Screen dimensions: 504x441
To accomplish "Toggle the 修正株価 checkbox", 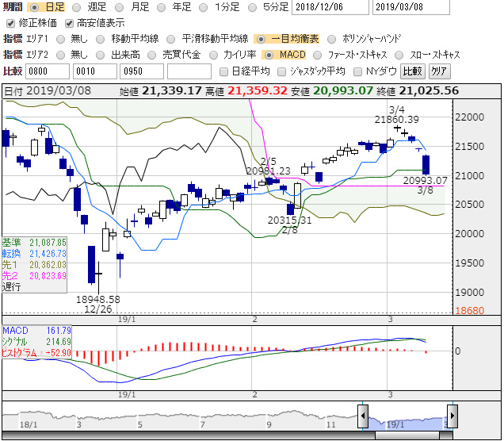I will (10, 23).
